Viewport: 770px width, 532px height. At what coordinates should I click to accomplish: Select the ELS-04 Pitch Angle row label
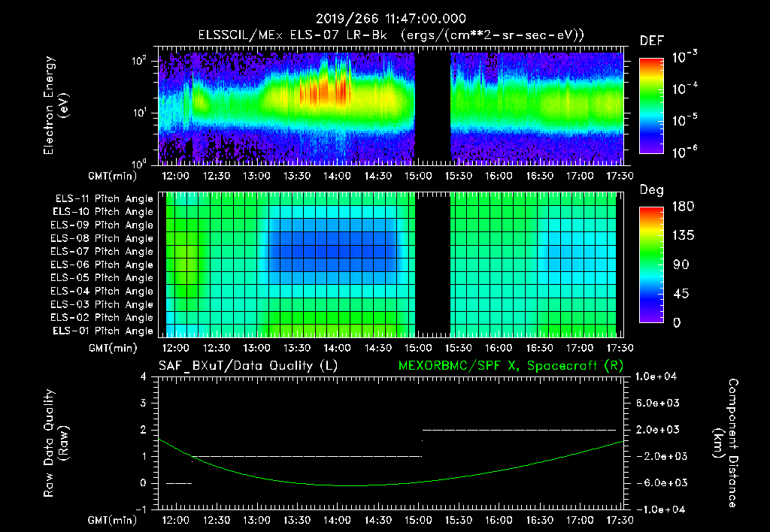102,291
